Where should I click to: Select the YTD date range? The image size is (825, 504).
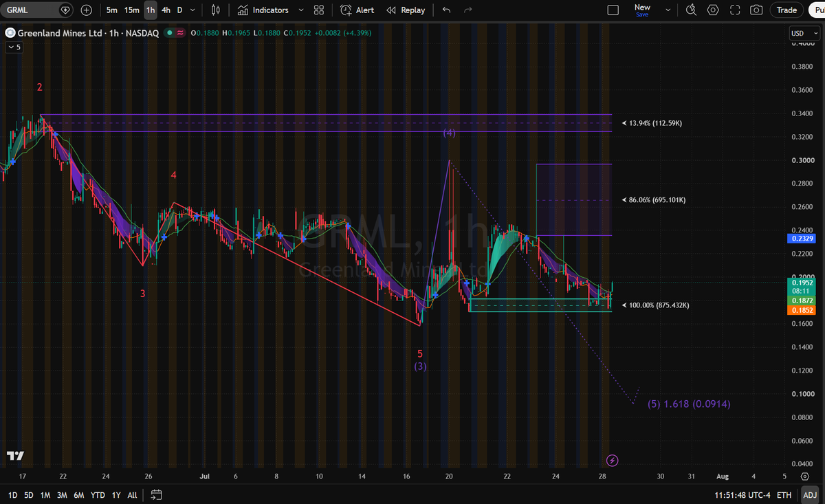tap(98, 494)
